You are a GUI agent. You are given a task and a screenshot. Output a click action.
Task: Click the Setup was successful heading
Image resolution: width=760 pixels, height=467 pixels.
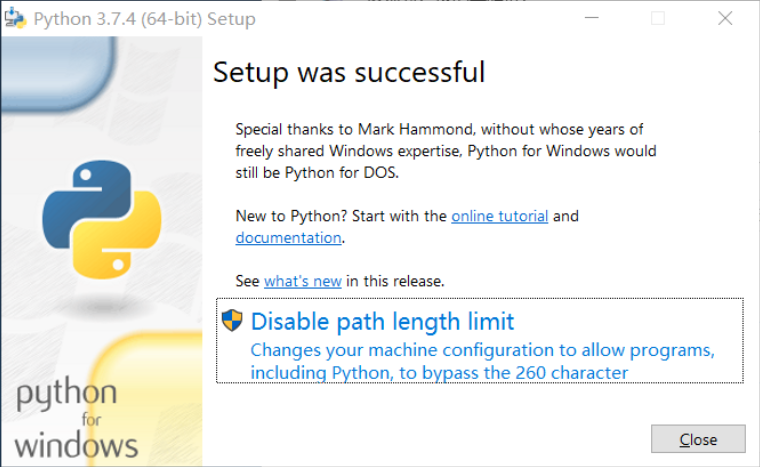(x=349, y=72)
